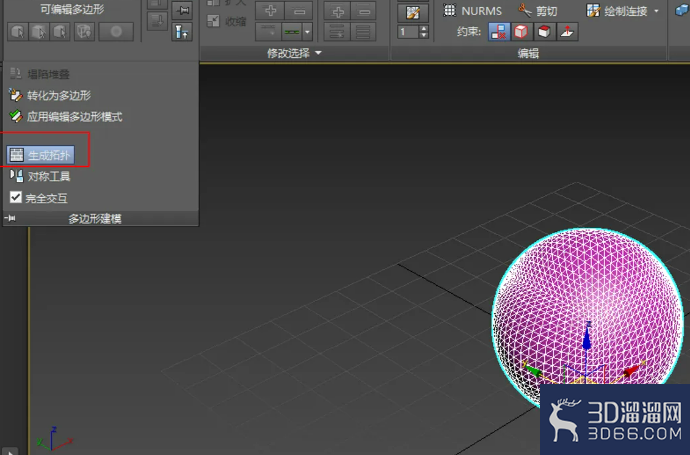Activate the 剪切 cut tool
690x455 pixels.
point(538,11)
